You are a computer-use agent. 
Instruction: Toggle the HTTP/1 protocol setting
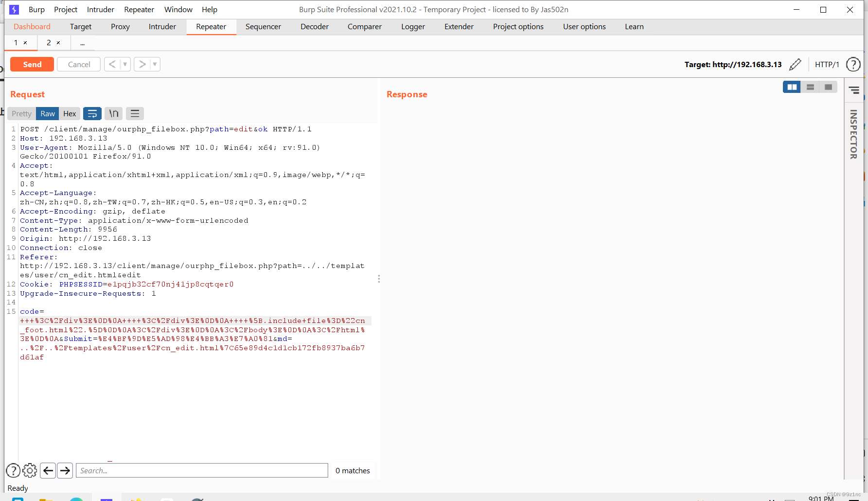(x=827, y=64)
